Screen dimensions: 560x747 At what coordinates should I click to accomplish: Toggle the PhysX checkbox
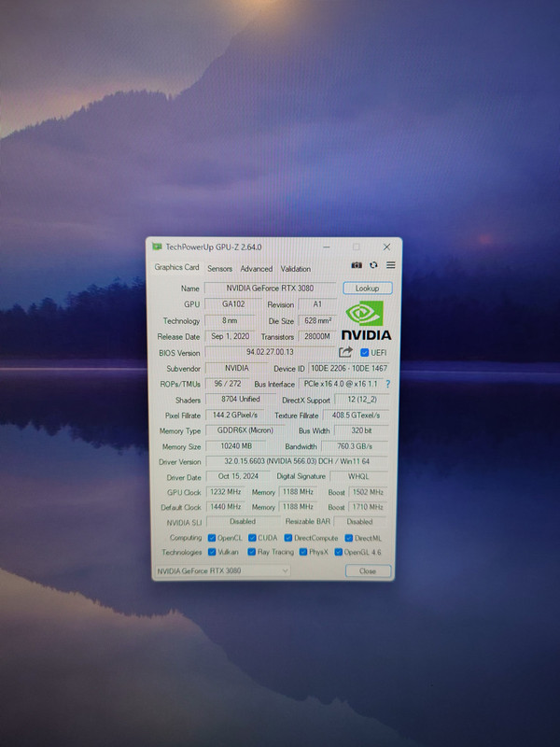point(302,552)
